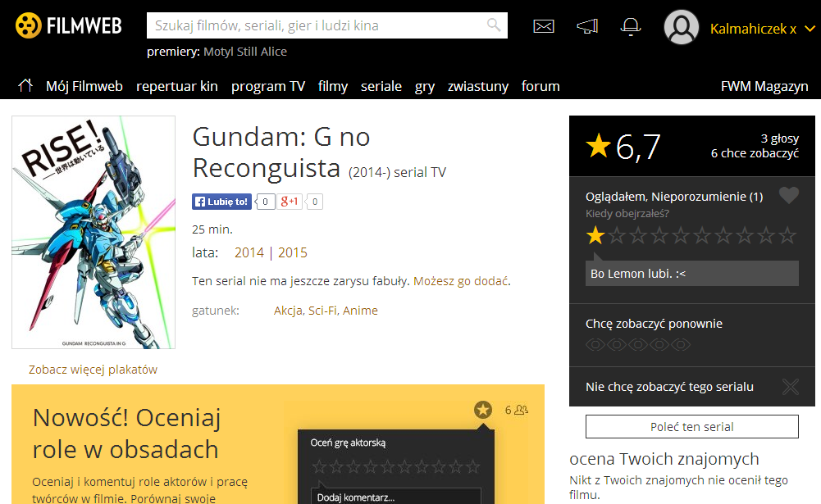Click the user avatar icon

pyautogui.click(x=682, y=27)
